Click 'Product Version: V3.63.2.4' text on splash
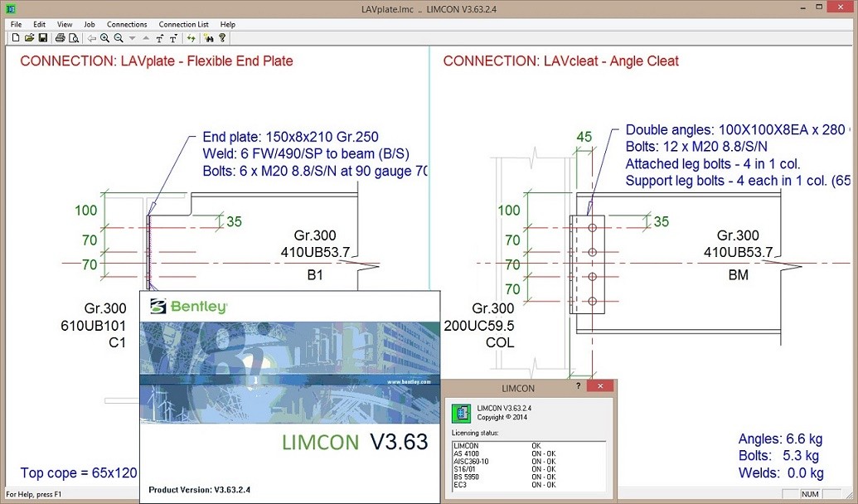Viewport: 858px width, 504px height. pyautogui.click(x=199, y=490)
